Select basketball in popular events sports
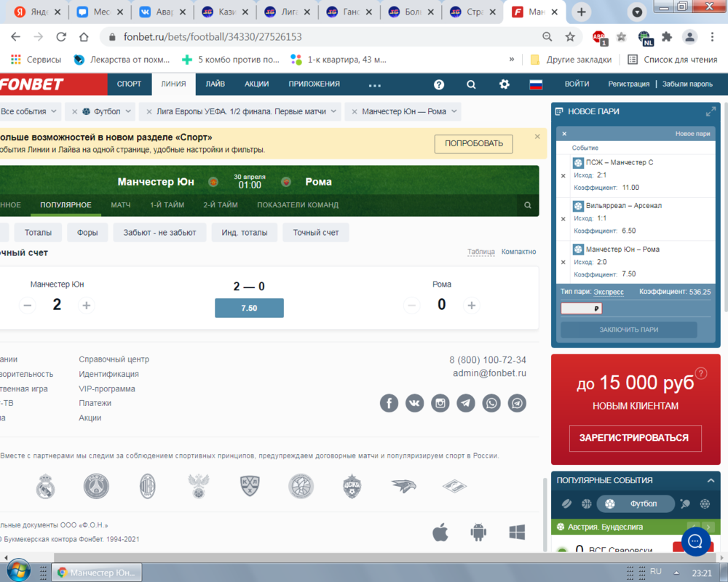This screenshot has width=728, height=582. [586, 504]
